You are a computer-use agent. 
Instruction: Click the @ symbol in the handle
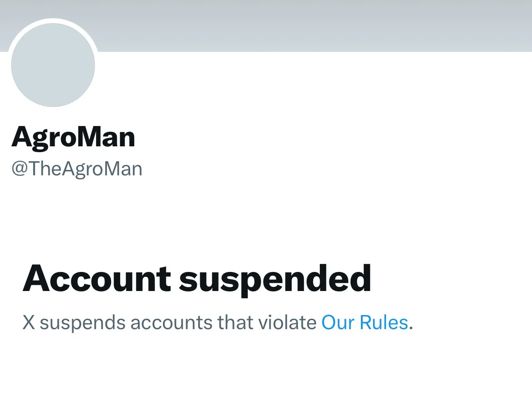pyautogui.click(x=19, y=169)
